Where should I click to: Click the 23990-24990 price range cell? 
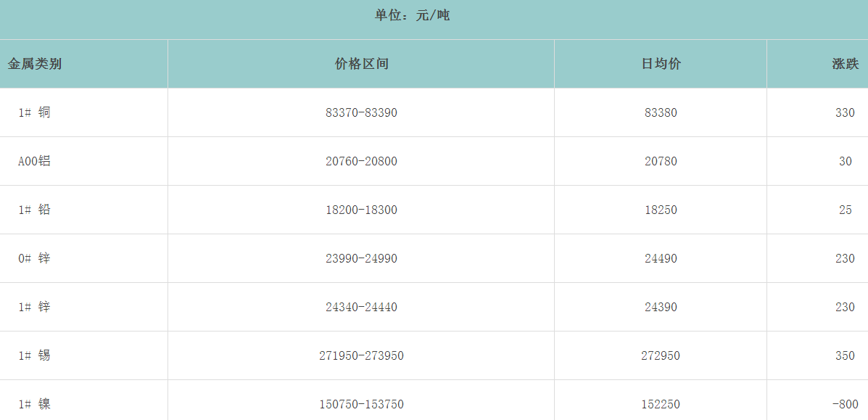pyautogui.click(x=361, y=258)
